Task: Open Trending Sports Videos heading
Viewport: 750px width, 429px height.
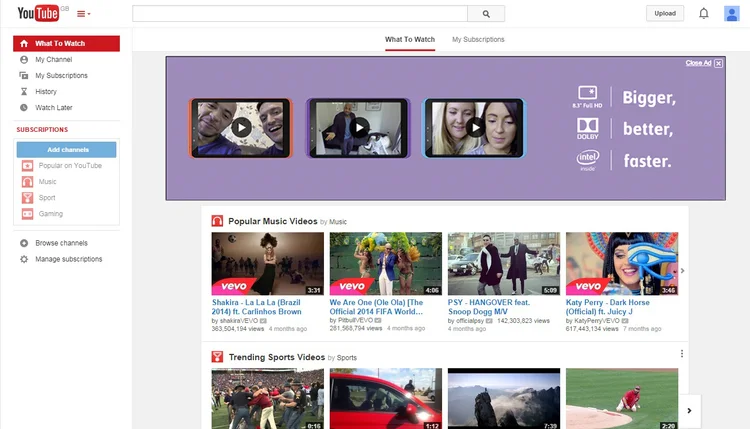Action: coord(276,357)
